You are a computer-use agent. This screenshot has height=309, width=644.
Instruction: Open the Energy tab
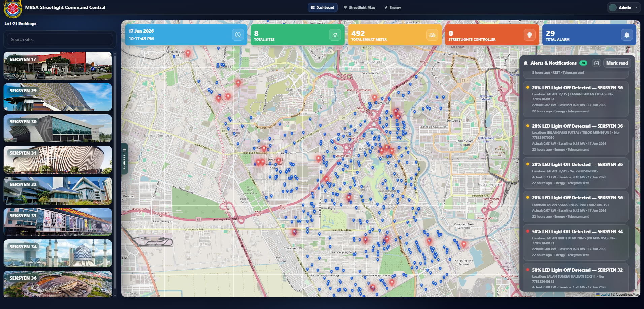pyautogui.click(x=393, y=7)
